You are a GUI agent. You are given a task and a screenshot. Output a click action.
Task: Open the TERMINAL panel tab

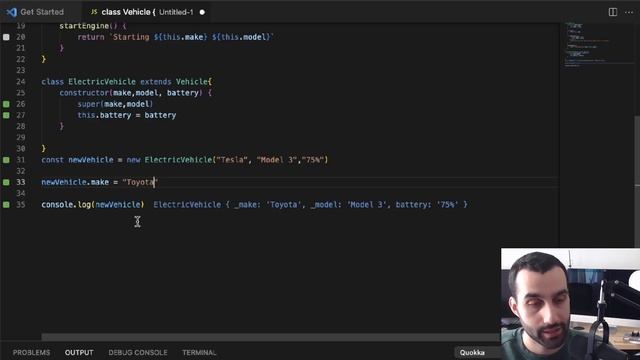pyautogui.click(x=199, y=352)
